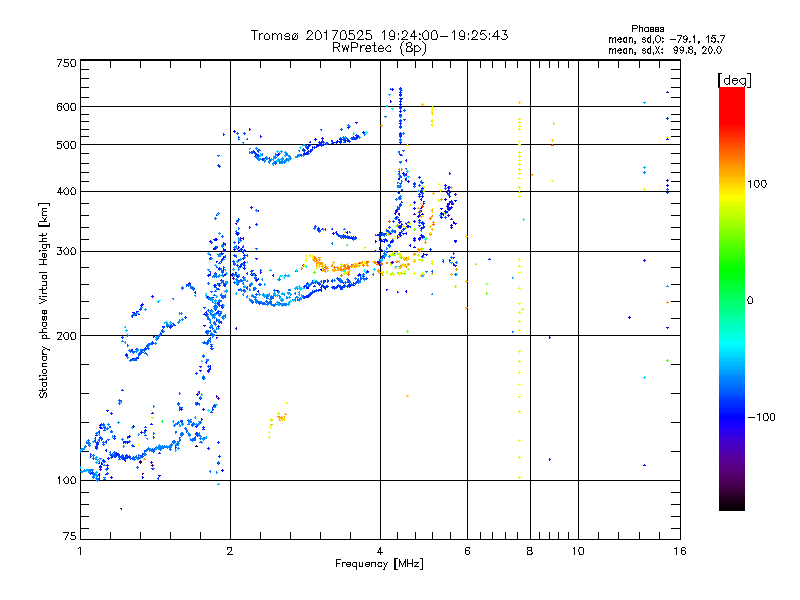Image resolution: width=800 pixels, height=600 pixels.
Task: Click the subtitle 'RwPretec (8p)'
Action: coord(379,47)
